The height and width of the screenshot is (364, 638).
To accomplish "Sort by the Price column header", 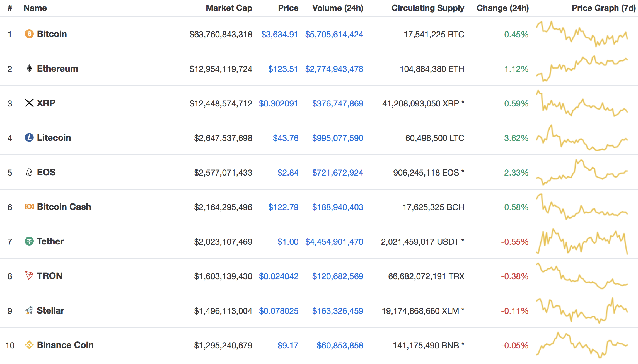I will 288,8.
